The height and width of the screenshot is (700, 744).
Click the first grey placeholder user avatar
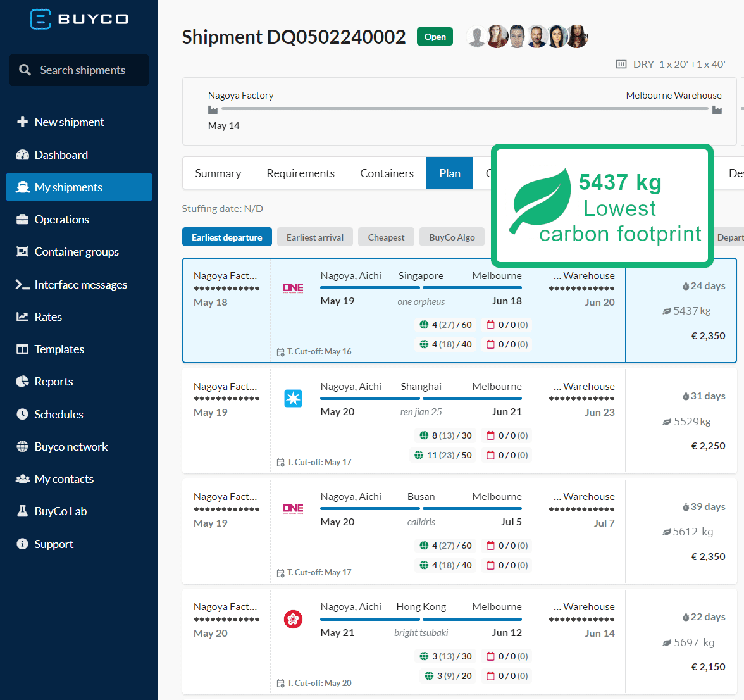pyautogui.click(x=476, y=37)
